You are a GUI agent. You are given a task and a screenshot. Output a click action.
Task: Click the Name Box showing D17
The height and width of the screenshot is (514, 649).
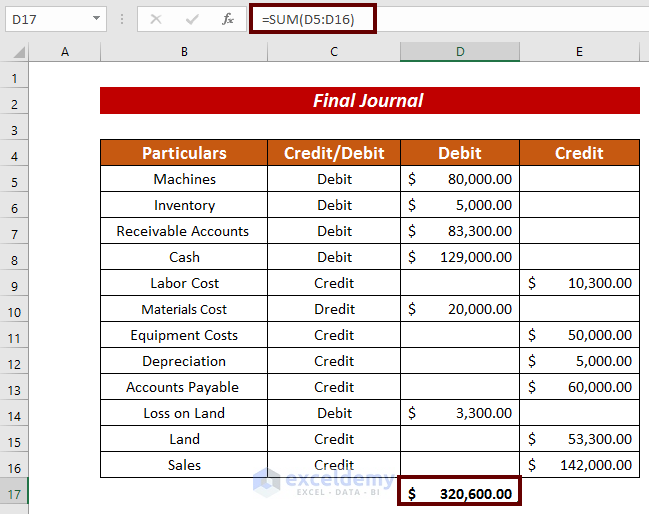[x=55, y=19]
